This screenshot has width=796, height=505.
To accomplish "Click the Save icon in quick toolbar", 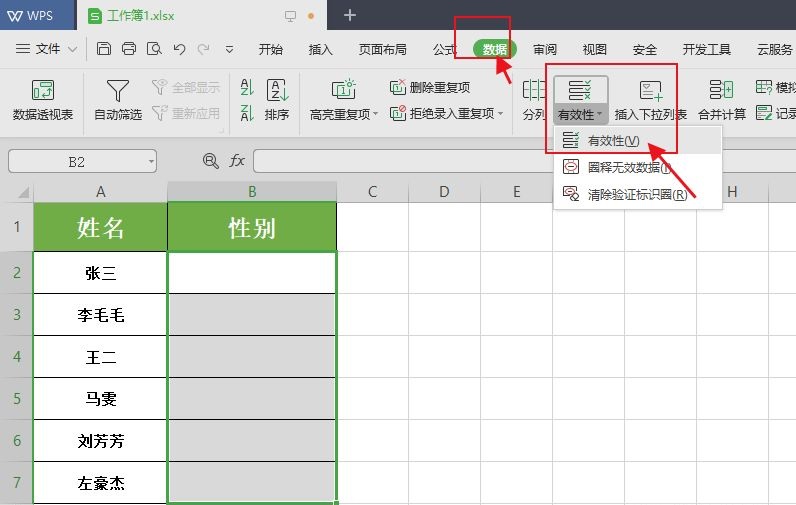I will pyautogui.click(x=104, y=49).
